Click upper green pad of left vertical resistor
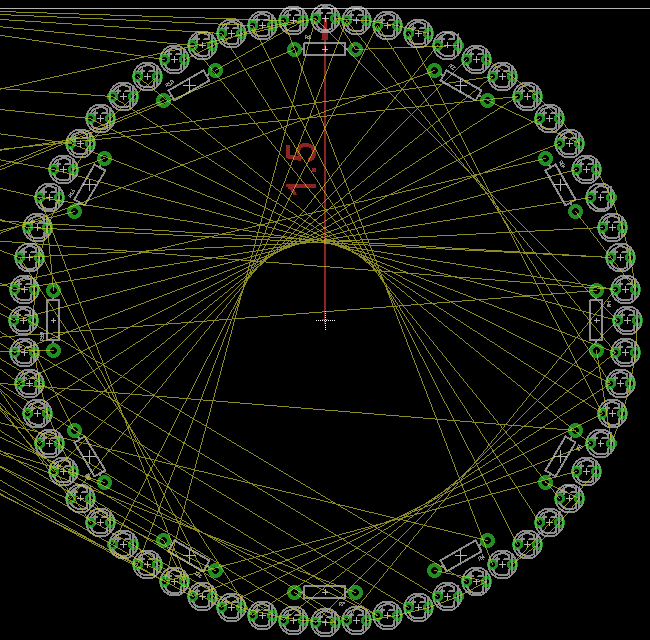Image resolution: width=650 pixels, height=640 pixels. [x=53, y=290]
